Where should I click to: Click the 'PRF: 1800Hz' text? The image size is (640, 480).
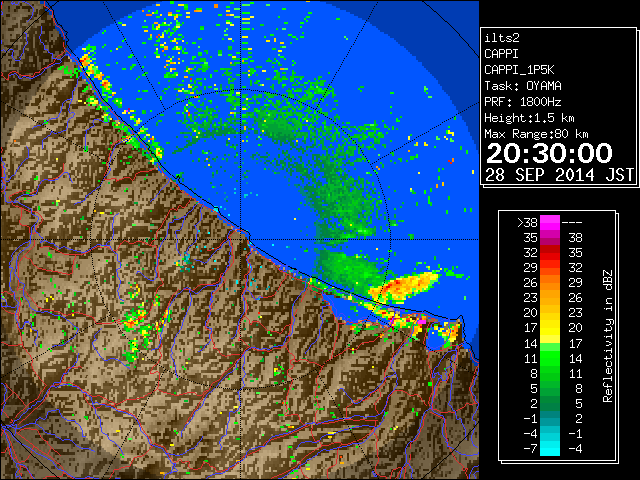coord(523,102)
